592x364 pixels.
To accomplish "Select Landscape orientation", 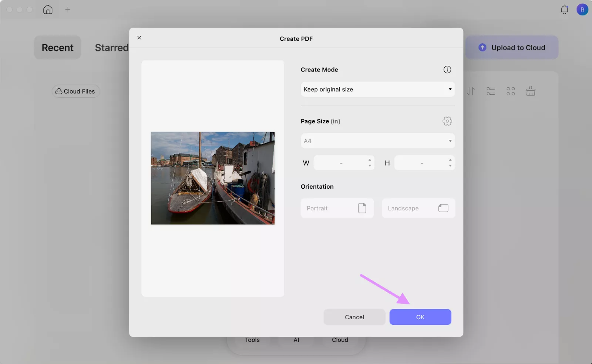I will pyautogui.click(x=418, y=208).
